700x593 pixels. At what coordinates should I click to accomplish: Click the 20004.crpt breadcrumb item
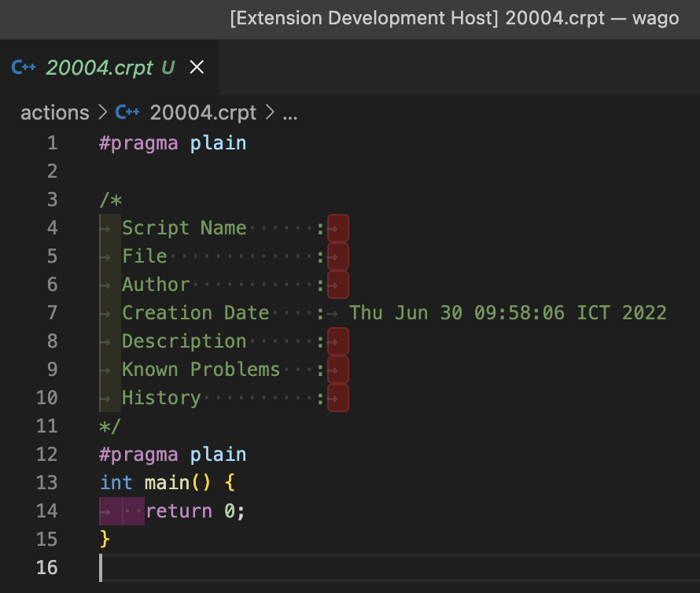[203, 112]
